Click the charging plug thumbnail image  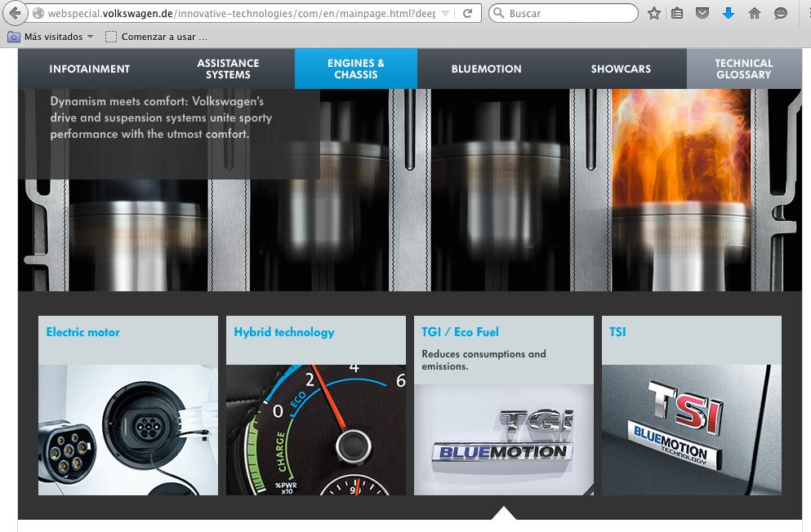pyautogui.click(x=128, y=430)
